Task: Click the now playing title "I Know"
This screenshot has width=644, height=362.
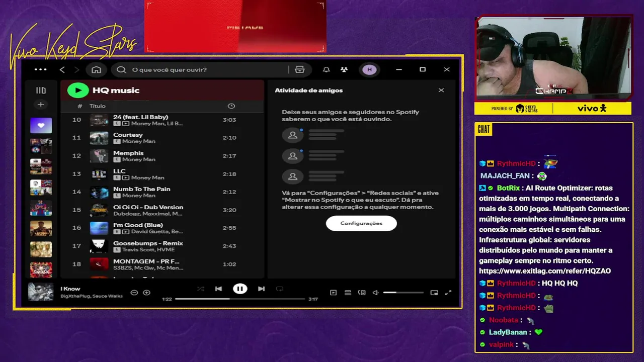Action: (70, 289)
